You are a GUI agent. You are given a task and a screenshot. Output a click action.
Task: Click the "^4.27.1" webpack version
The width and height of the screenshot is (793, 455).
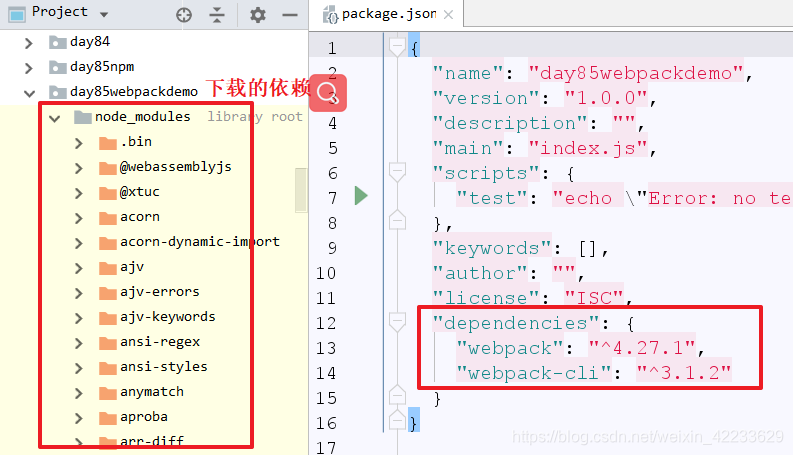click(x=642, y=348)
